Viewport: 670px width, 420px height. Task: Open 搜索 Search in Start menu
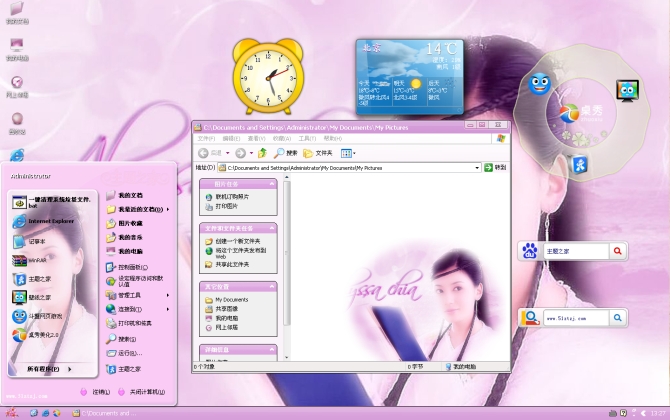122,339
